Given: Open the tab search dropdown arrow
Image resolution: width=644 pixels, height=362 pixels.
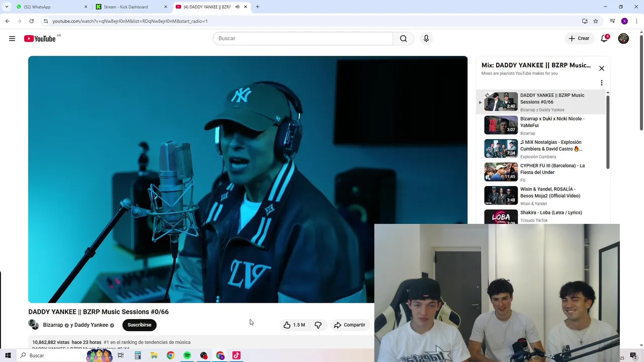Looking at the screenshot, I should (x=7, y=7).
